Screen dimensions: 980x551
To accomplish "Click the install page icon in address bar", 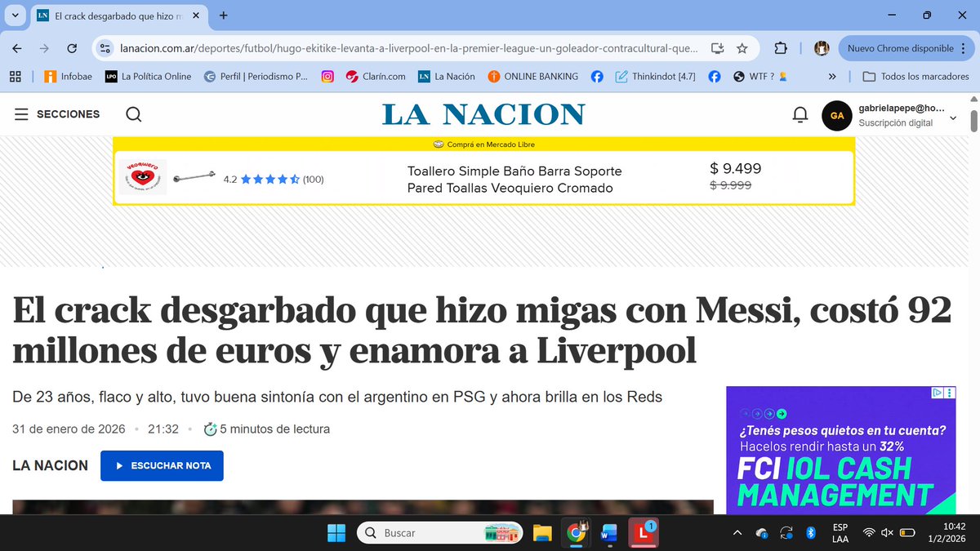I will point(716,48).
